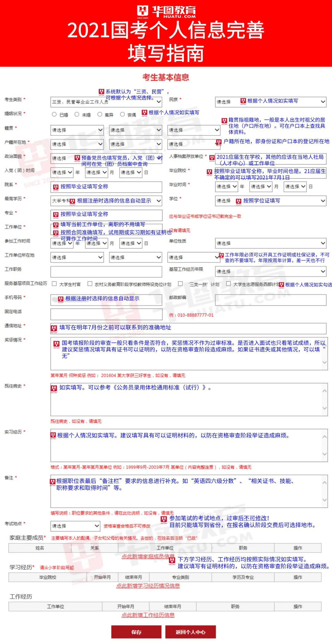
Task: Click the Huatu icon beside the 考试地点 note
Action: (x=164, y=519)
